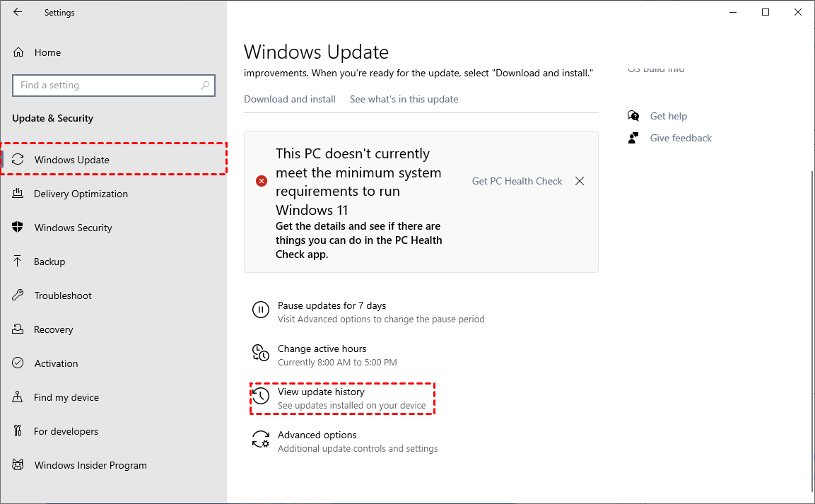
Task: Open the Windows Update sidebar item
Action: click(x=71, y=160)
